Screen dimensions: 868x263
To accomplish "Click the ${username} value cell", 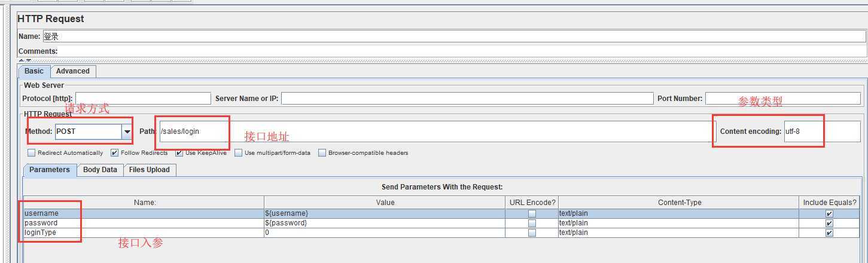I will pos(385,213).
